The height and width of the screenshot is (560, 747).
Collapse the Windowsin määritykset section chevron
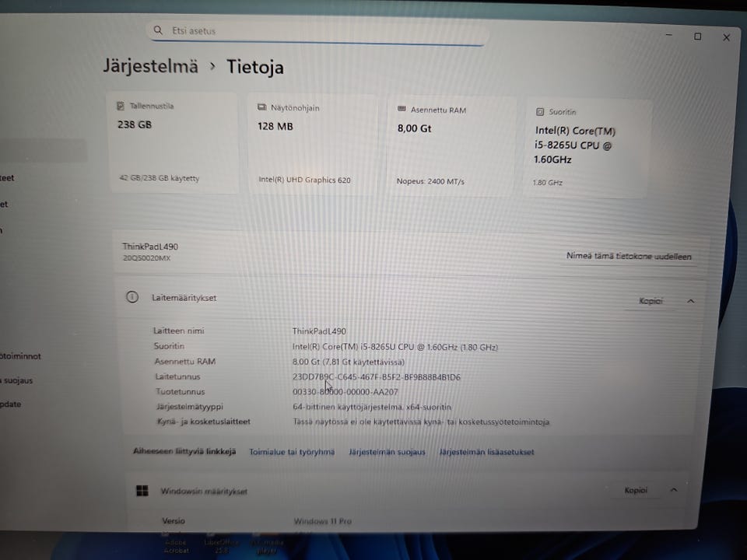point(674,489)
